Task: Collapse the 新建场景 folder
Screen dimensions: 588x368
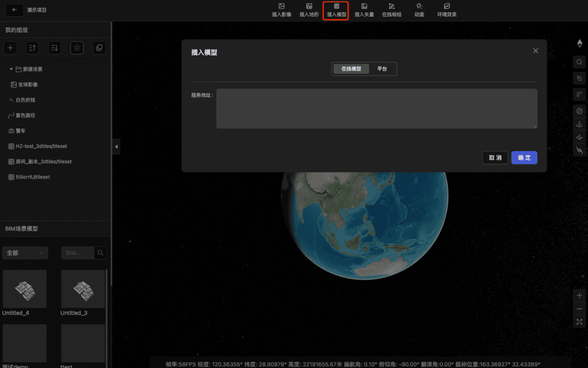Action: pyautogui.click(x=11, y=69)
